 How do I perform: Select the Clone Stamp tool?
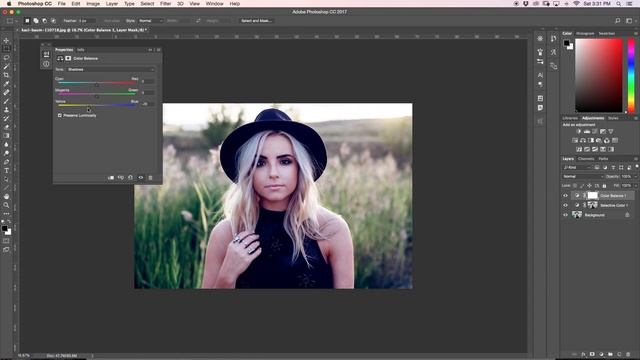pyautogui.click(x=6, y=110)
